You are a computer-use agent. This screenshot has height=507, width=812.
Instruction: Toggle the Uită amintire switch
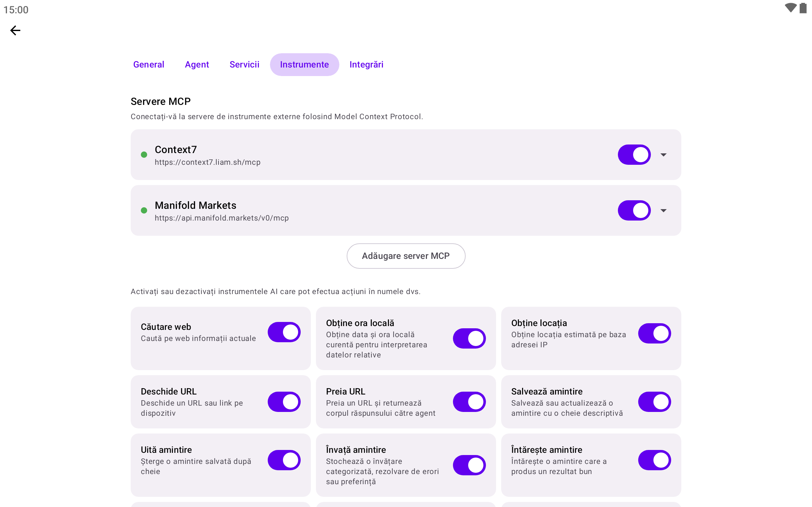coord(284,460)
